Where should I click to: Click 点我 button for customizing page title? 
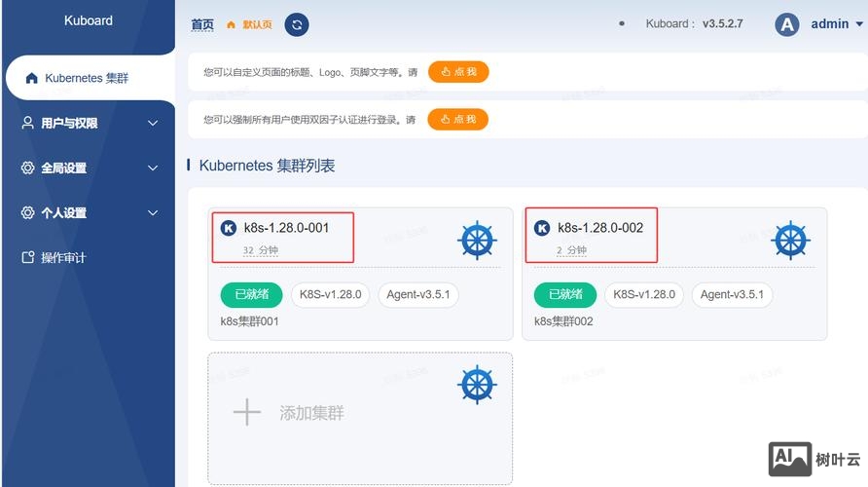pos(458,72)
